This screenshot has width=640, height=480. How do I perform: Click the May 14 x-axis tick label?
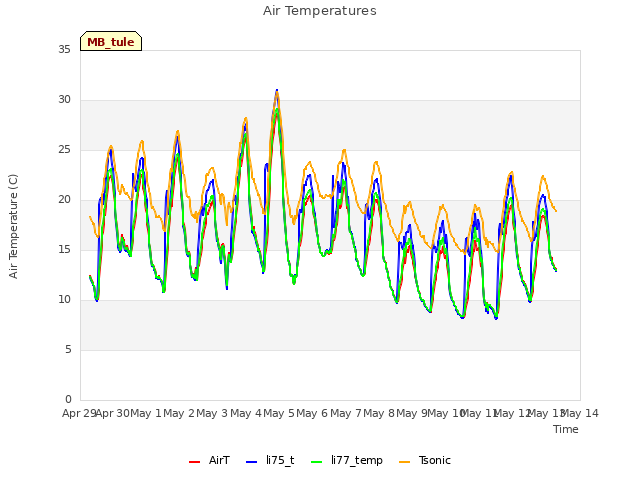[580, 413]
